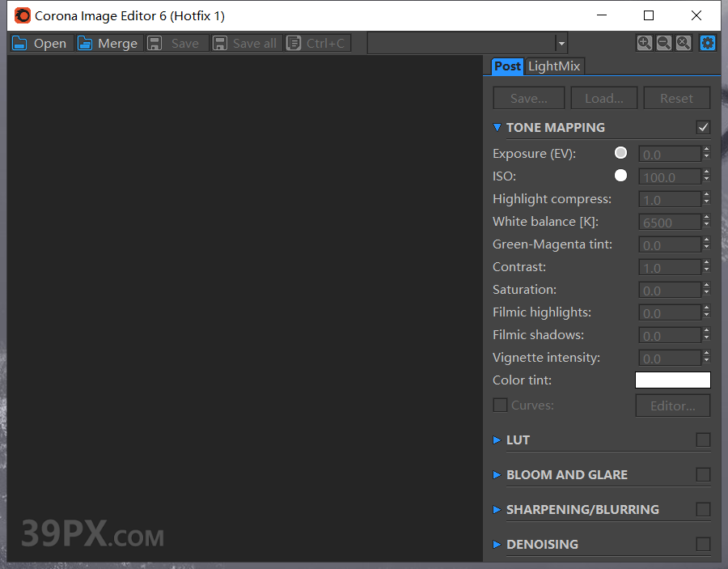Increase ISO using its stepper arrow
The image size is (728, 569).
click(x=707, y=173)
